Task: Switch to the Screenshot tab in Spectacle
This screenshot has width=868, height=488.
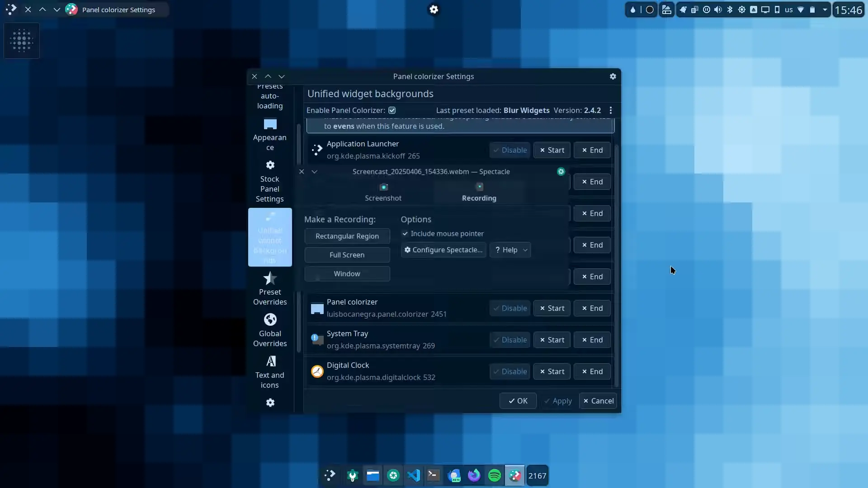Action: tap(383, 192)
